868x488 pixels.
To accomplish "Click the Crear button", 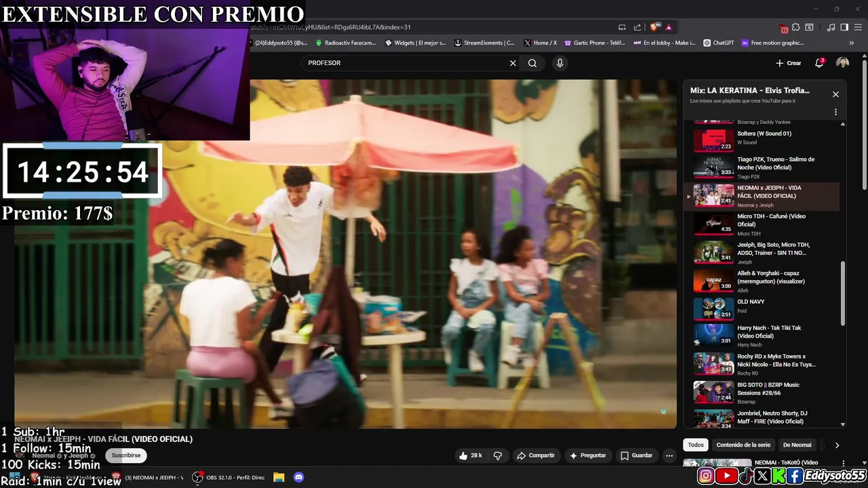I will coord(789,63).
